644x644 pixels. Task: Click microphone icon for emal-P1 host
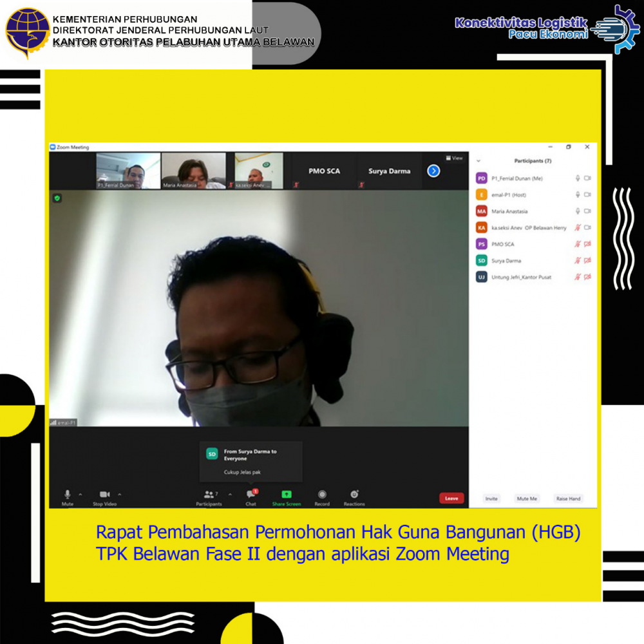click(578, 194)
